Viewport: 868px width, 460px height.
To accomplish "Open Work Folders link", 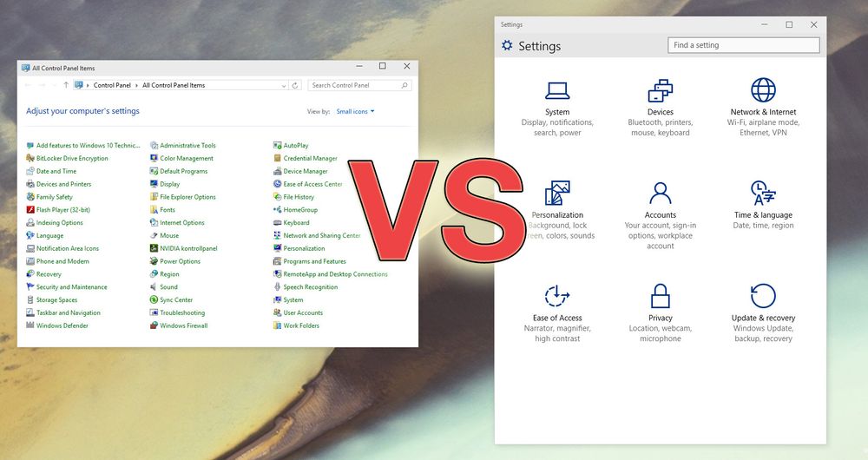I will (301, 325).
